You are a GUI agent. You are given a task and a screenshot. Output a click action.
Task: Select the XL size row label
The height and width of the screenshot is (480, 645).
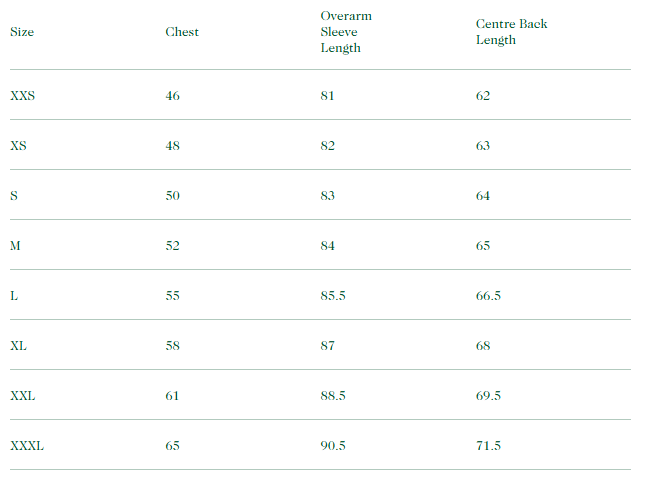(x=19, y=346)
